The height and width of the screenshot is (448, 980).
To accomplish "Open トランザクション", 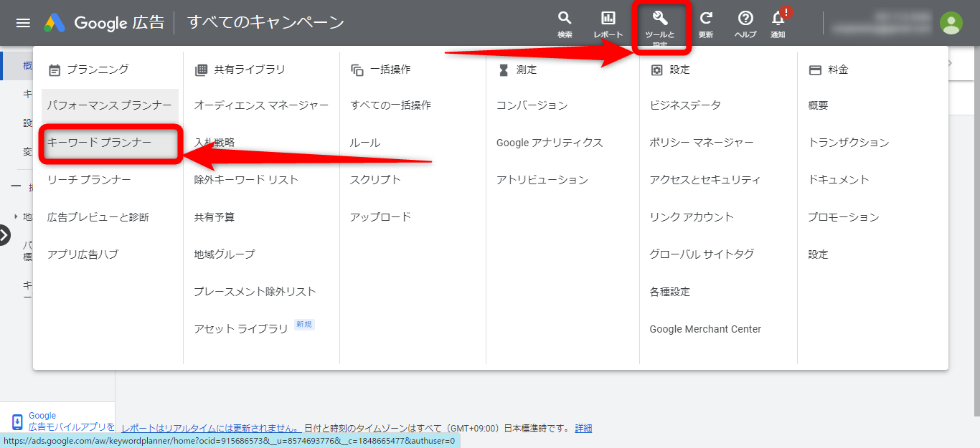I will coord(849,143).
